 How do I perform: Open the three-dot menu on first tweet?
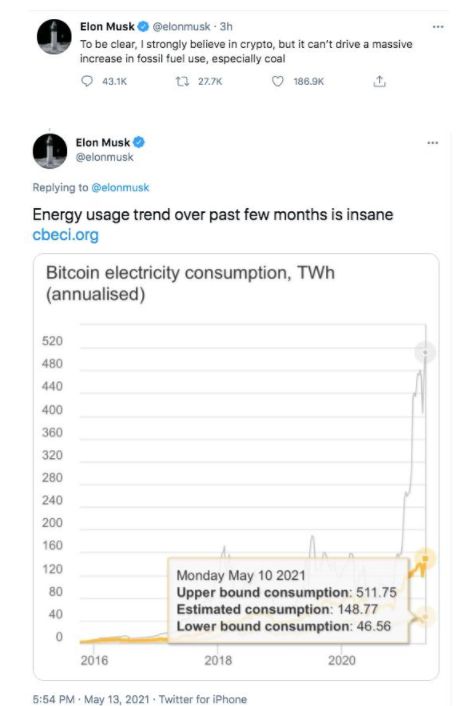(438, 27)
